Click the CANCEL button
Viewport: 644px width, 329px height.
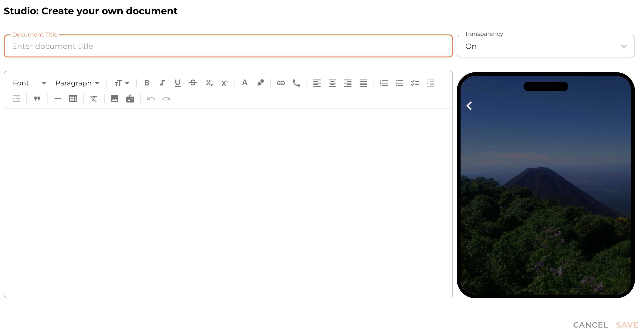[x=590, y=325]
